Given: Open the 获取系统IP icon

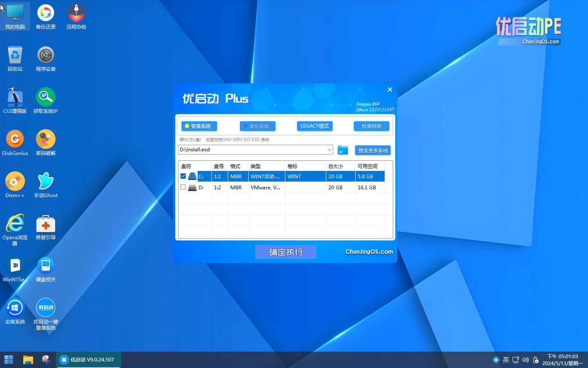Looking at the screenshot, I should click(x=46, y=101).
